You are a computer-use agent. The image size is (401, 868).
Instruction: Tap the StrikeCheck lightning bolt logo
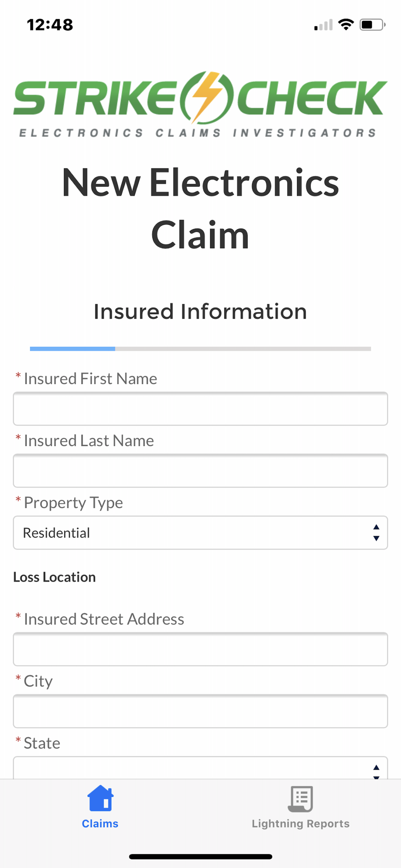pos(207,98)
